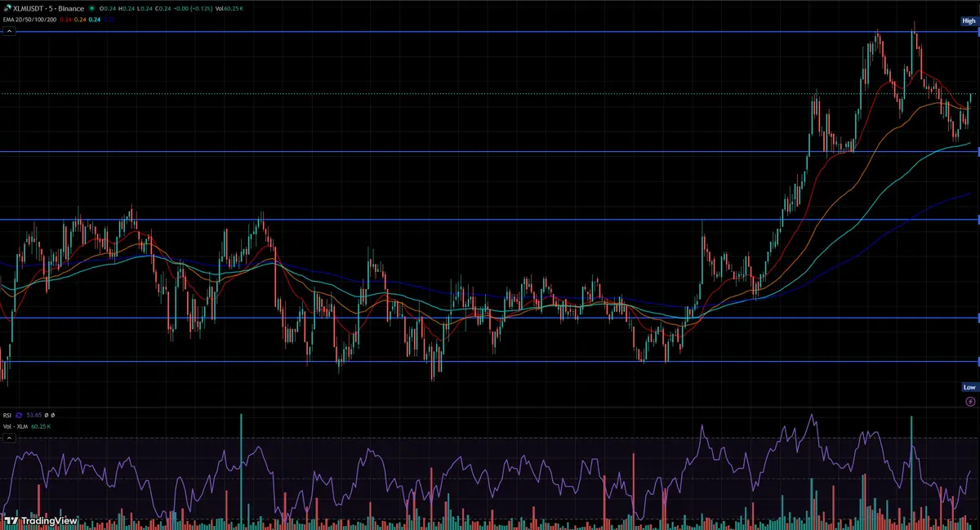Select the topmost blue horizontal line
Screen dimensions: 980x530
(x=490, y=32)
